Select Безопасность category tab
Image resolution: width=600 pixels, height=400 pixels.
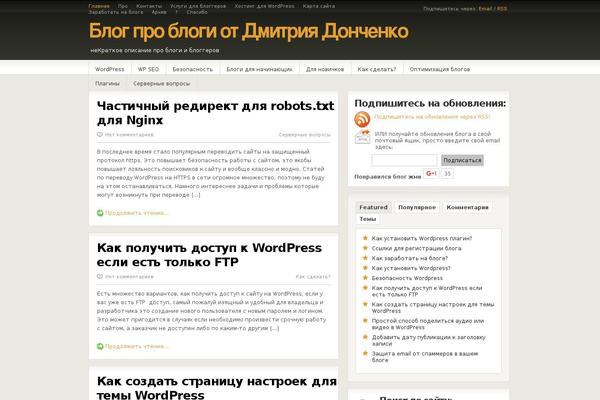click(192, 69)
